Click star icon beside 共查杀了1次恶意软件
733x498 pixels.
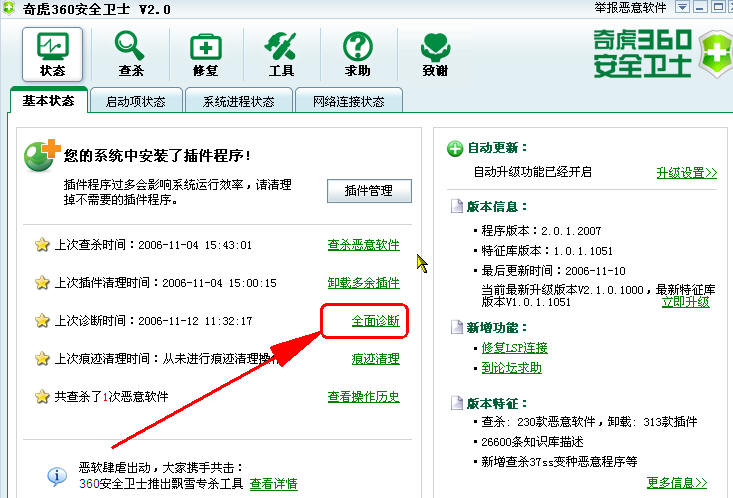pyautogui.click(x=42, y=397)
